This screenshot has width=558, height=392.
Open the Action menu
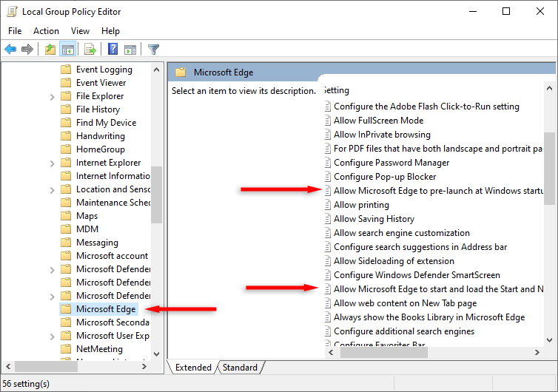tap(47, 31)
